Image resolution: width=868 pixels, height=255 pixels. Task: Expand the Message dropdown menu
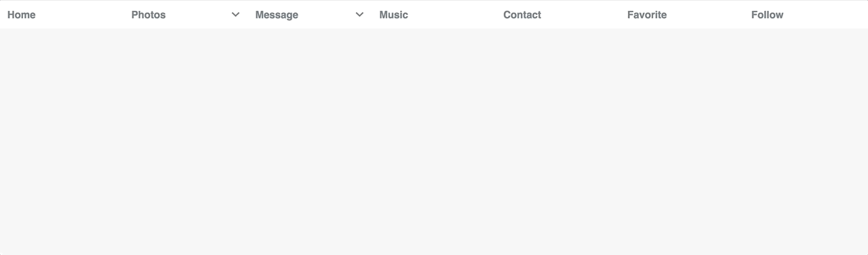point(310,14)
